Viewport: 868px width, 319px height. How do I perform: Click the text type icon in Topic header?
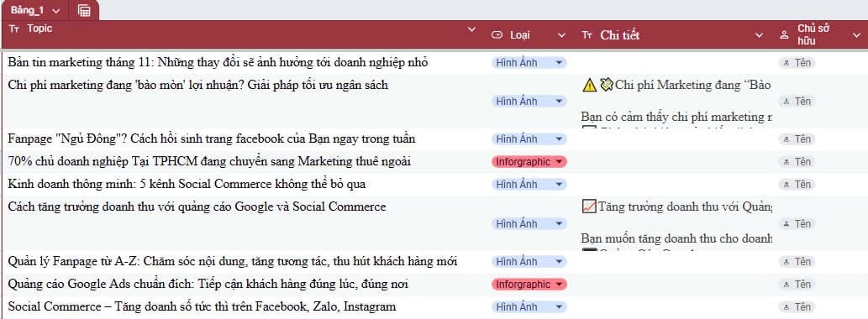tap(13, 29)
